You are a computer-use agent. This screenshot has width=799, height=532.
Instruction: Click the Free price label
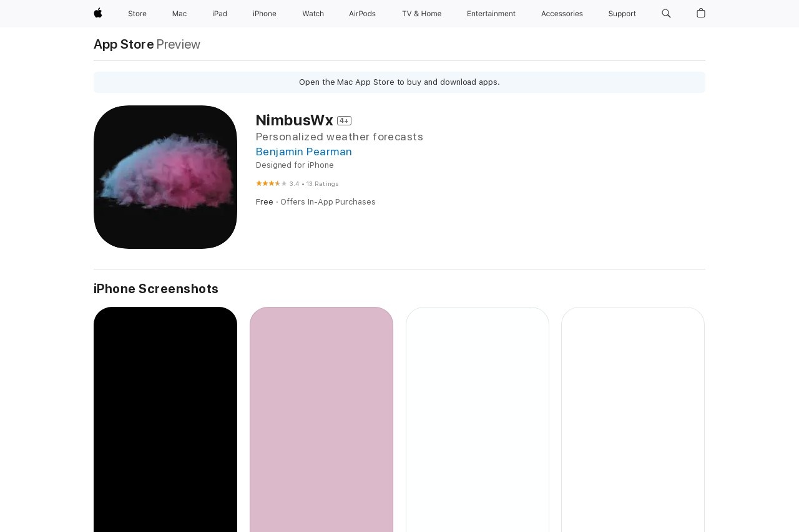click(x=265, y=202)
